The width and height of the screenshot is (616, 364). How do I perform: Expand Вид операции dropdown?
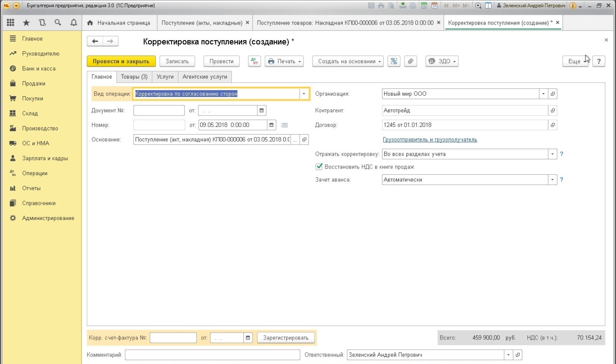click(x=304, y=94)
